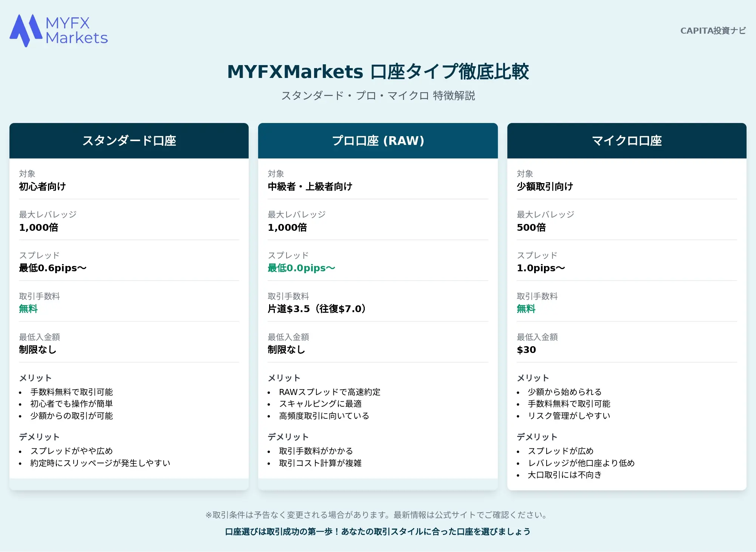Click 取引コスト計算が複雑 demerit item
The width and height of the screenshot is (756, 552).
pos(320,463)
